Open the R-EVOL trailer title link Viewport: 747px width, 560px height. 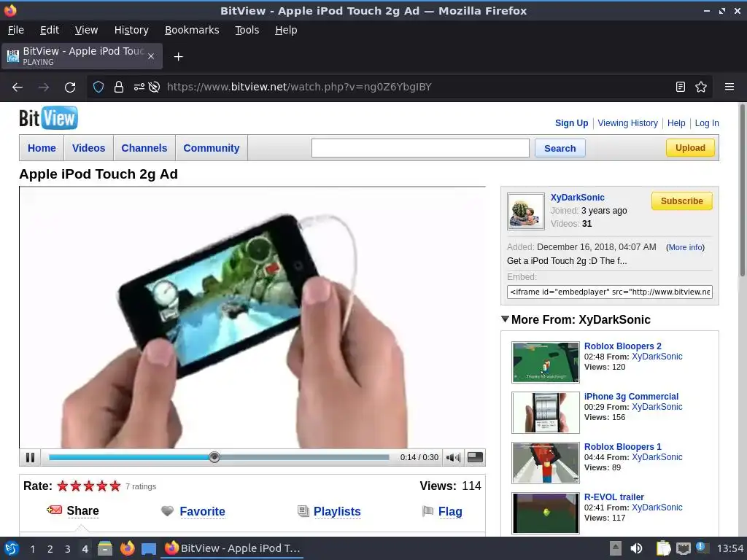[x=614, y=497]
